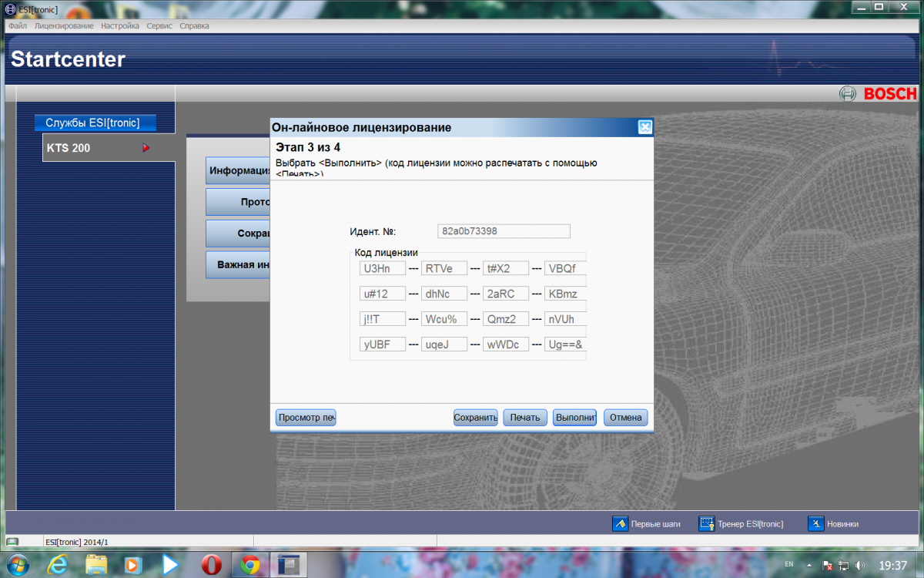Click the blue play arrow taskbar icon

[x=171, y=565]
